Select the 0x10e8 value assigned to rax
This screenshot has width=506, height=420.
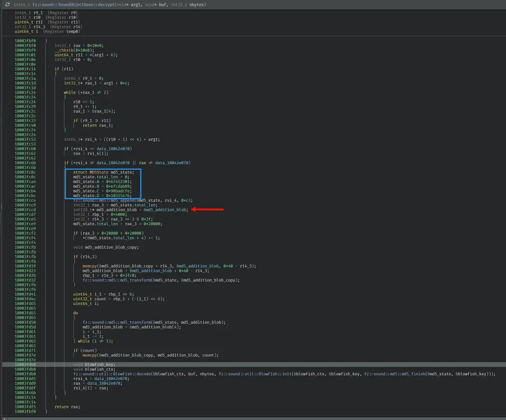94,45
